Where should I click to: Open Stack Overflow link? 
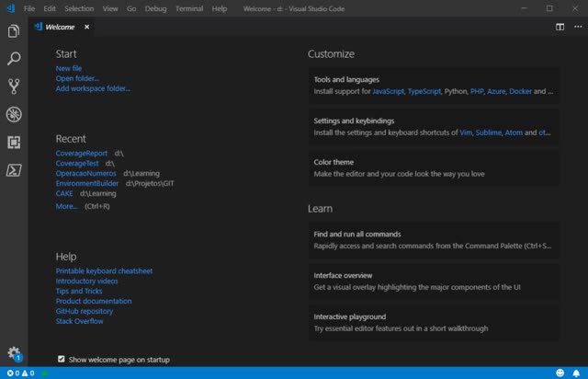[x=80, y=321]
